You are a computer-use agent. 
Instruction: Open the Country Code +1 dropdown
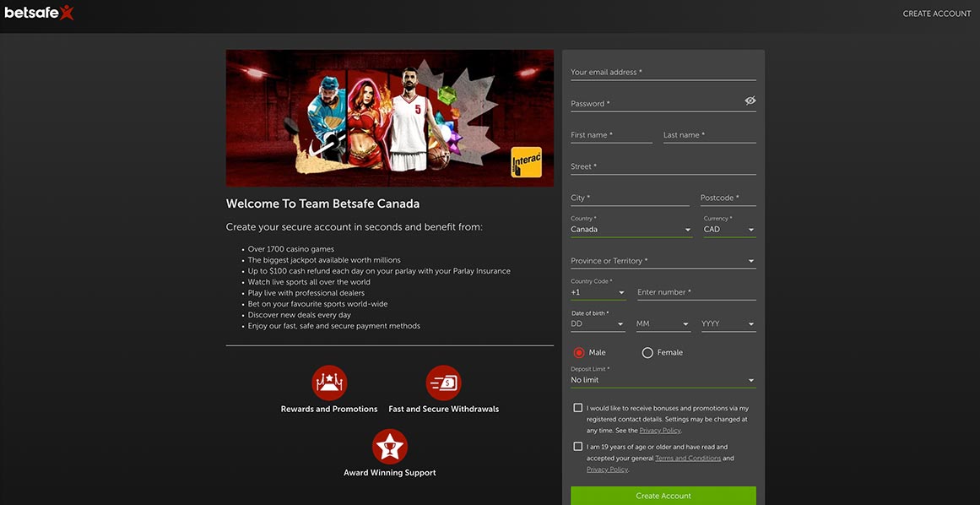tap(598, 292)
